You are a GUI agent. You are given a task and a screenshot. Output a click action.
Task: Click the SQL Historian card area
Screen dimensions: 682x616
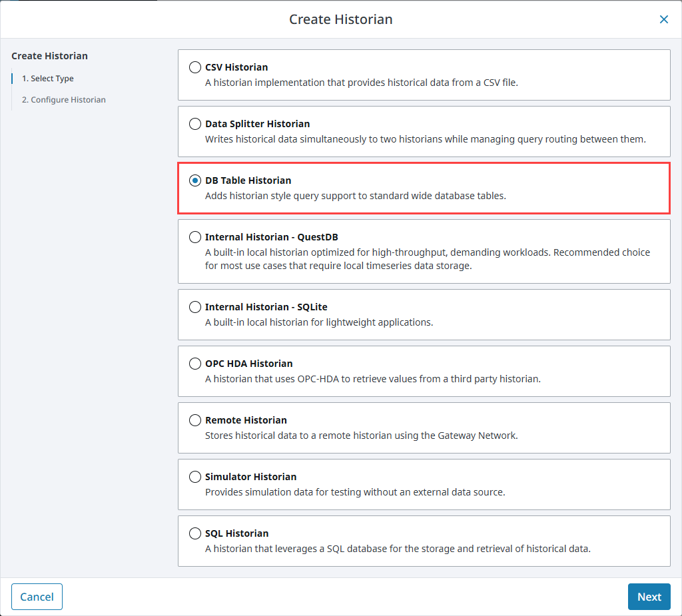424,541
